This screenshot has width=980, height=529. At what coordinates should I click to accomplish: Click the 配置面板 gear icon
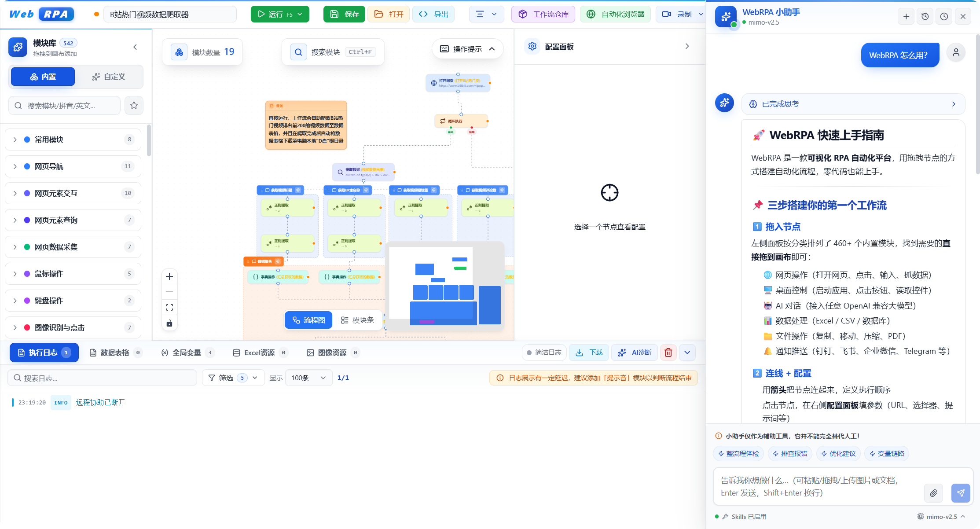(x=532, y=46)
